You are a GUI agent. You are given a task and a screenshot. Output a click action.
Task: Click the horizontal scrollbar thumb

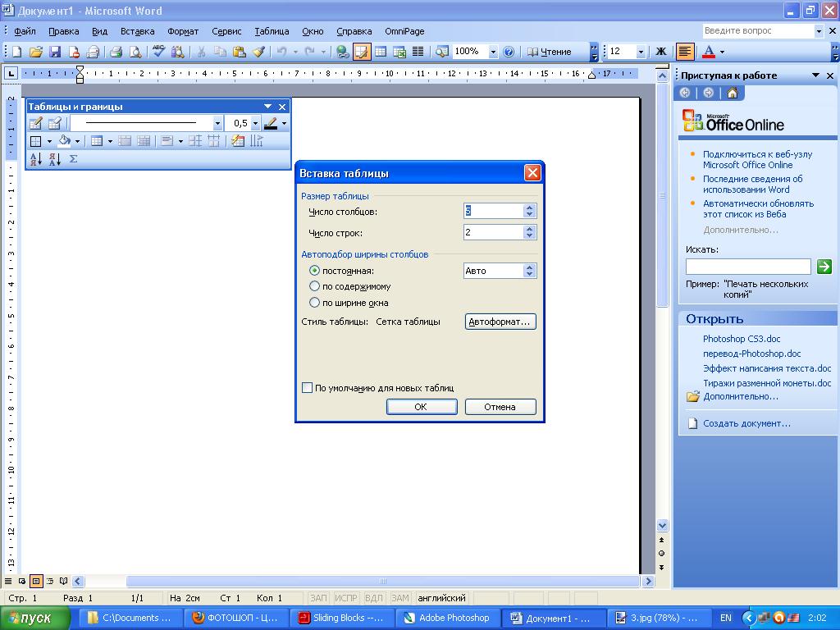(382, 581)
